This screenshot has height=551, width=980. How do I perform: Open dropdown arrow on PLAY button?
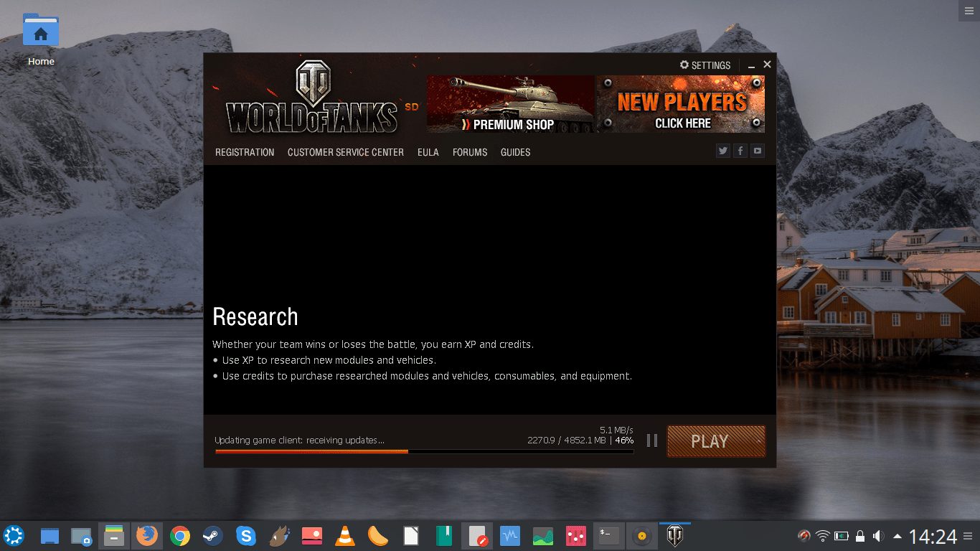tap(758, 441)
